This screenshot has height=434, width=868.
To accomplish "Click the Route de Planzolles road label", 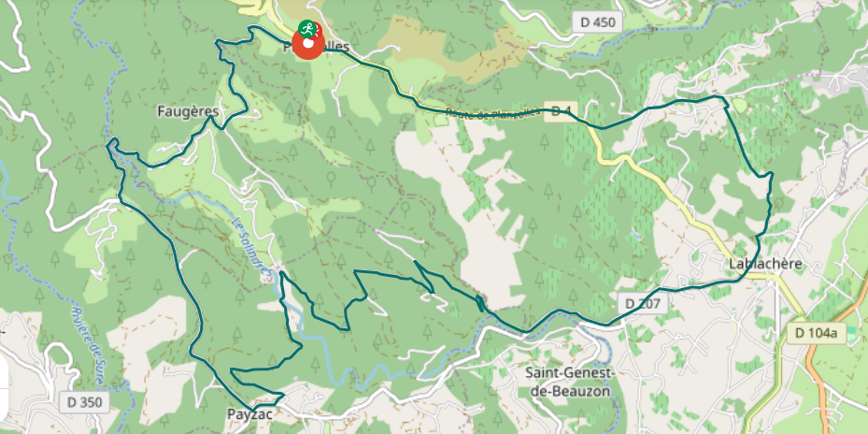I will tap(491, 112).
